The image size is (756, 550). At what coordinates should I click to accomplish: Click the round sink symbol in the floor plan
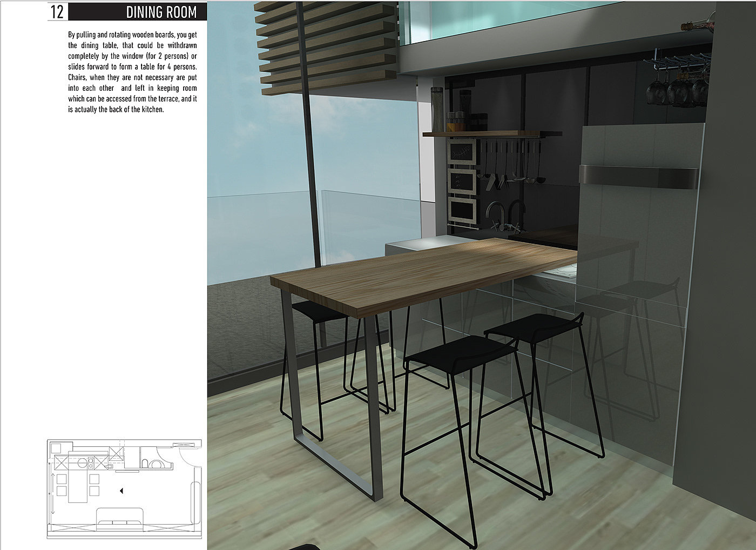pyautogui.click(x=82, y=462)
